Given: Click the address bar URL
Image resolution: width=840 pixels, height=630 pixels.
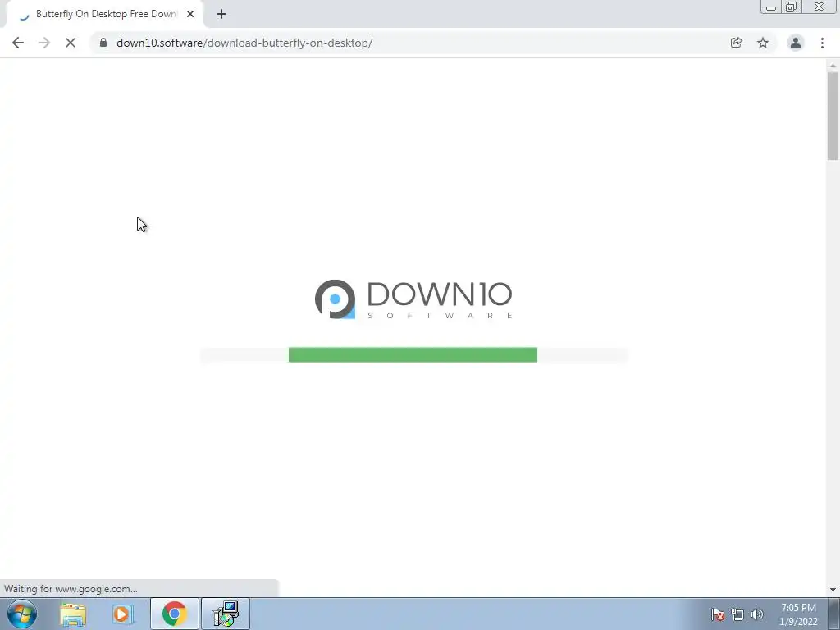Looking at the screenshot, I should (x=244, y=43).
